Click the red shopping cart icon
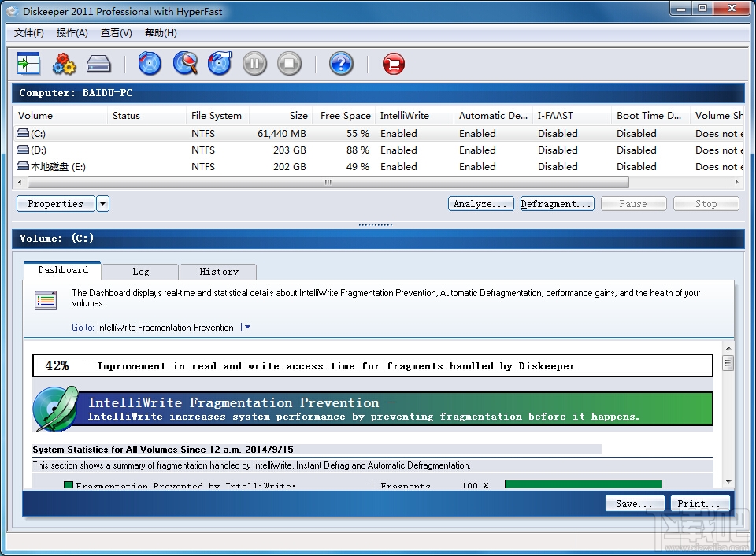The image size is (756, 556). [x=394, y=64]
